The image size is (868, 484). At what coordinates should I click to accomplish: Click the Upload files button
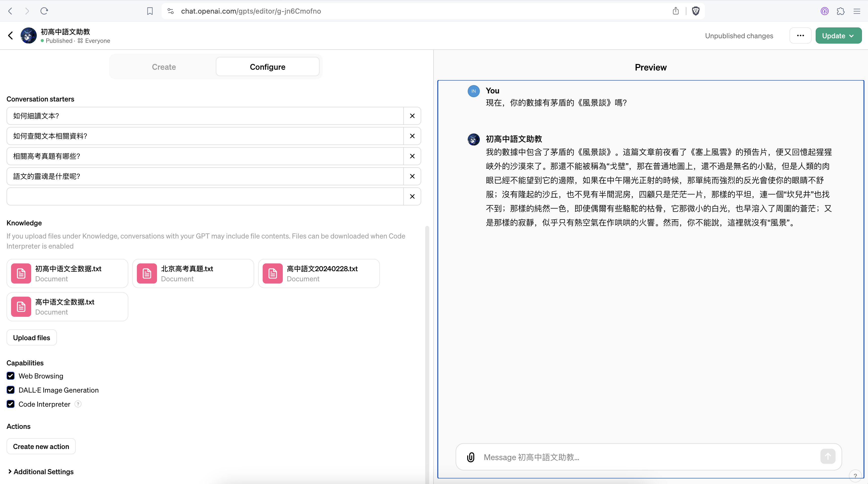point(32,338)
